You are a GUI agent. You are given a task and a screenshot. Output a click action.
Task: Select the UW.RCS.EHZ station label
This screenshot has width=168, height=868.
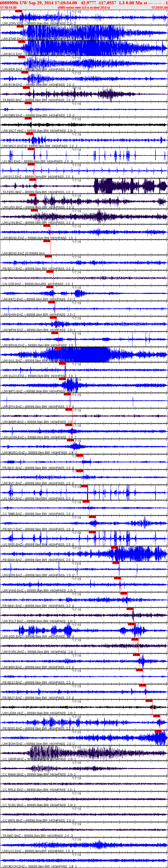38,54
